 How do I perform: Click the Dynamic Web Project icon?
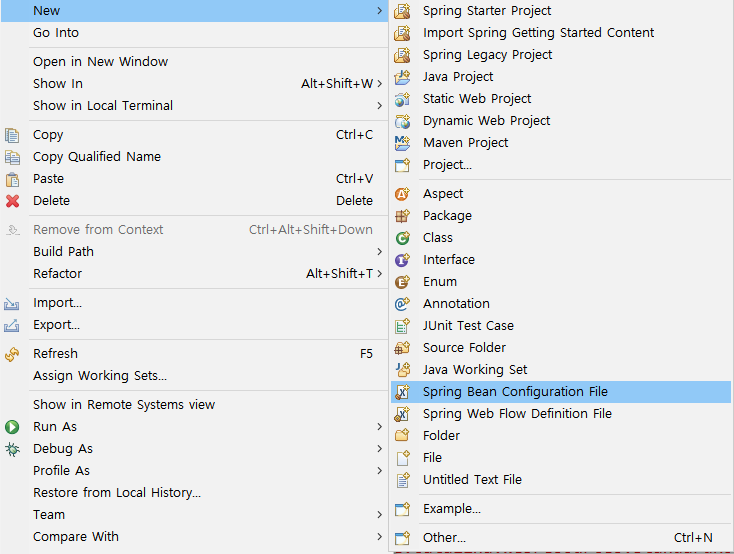pos(402,121)
